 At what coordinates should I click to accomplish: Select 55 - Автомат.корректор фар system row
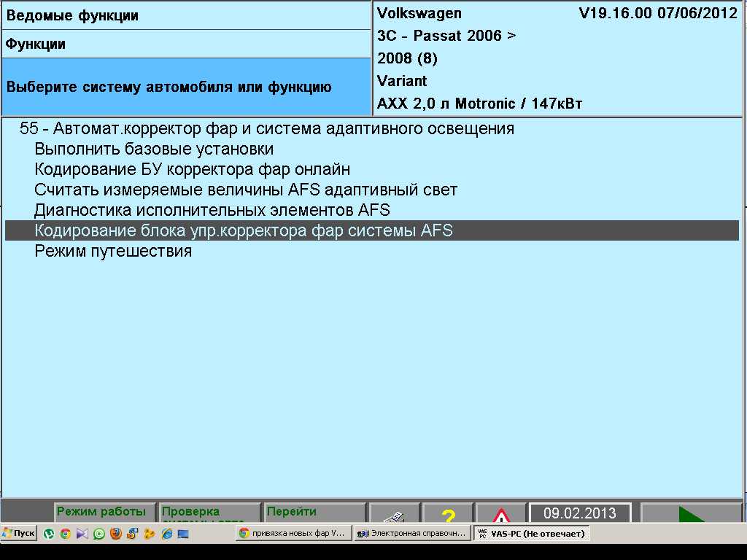click(x=371, y=128)
